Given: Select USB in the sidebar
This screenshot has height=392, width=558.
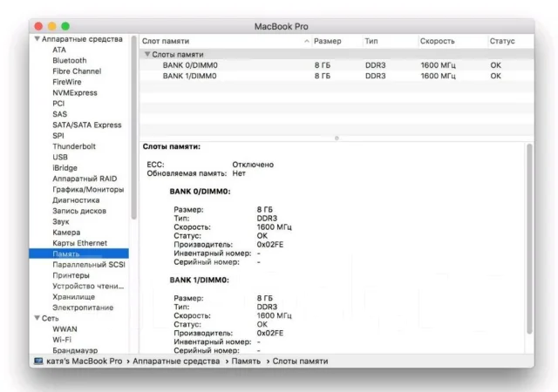Looking at the screenshot, I should pyautogui.click(x=60, y=157).
